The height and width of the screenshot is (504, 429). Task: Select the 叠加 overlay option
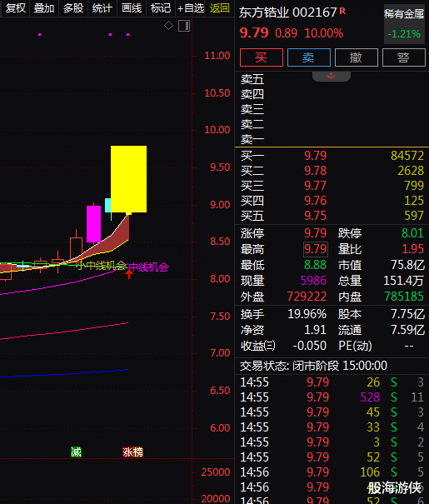tap(44, 7)
